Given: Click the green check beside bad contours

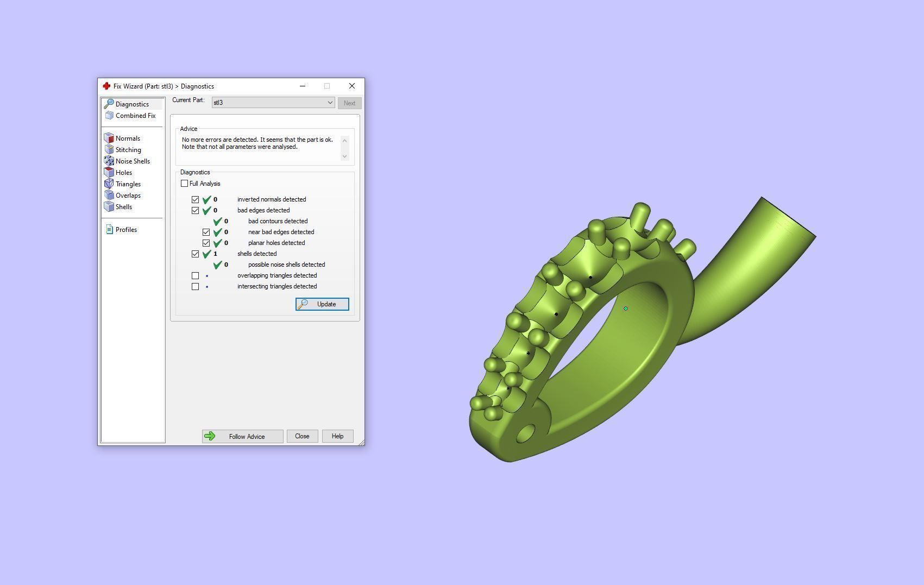Looking at the screenshot, I should click(x=217, y=221).
